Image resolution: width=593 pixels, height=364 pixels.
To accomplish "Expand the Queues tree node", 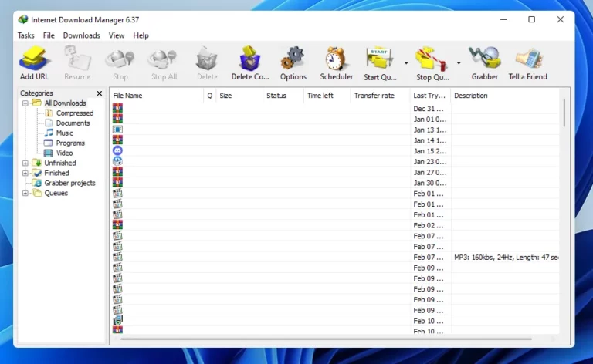I will (x=25, y=194).
